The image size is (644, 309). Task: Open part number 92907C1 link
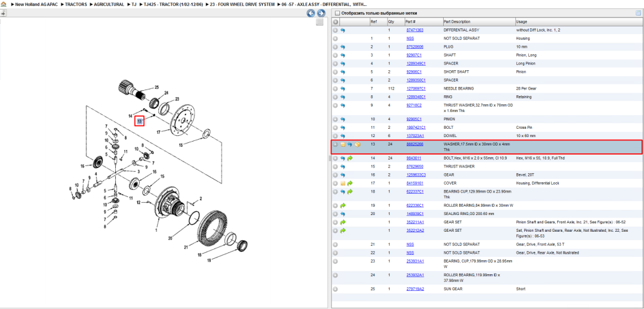tap(414, 55)
